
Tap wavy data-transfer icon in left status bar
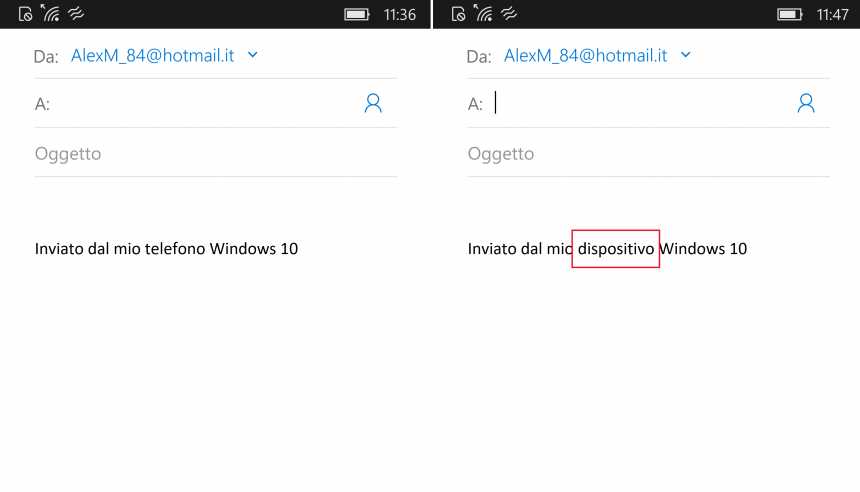tap(76, 13)
